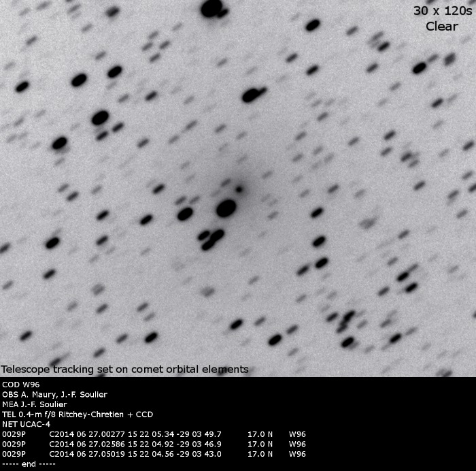Click the "W96" code in the last astrometry row
Viewport: 476px width, 471px height.
297,454
